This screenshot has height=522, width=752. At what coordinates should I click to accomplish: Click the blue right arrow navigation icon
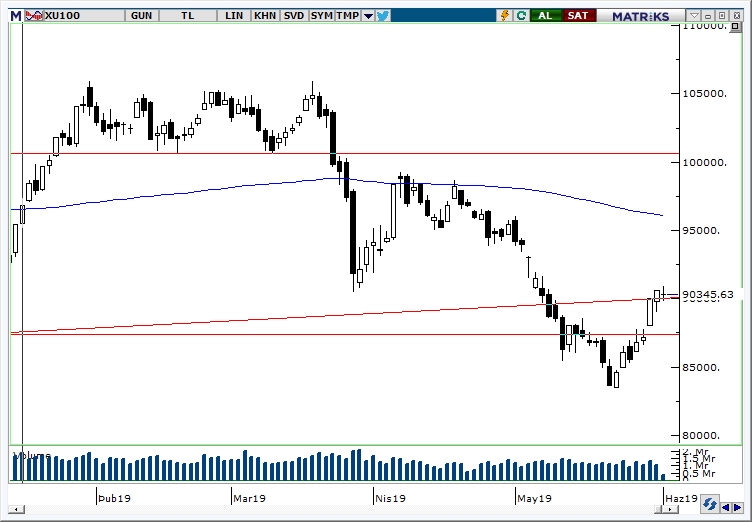pos(737,507)
